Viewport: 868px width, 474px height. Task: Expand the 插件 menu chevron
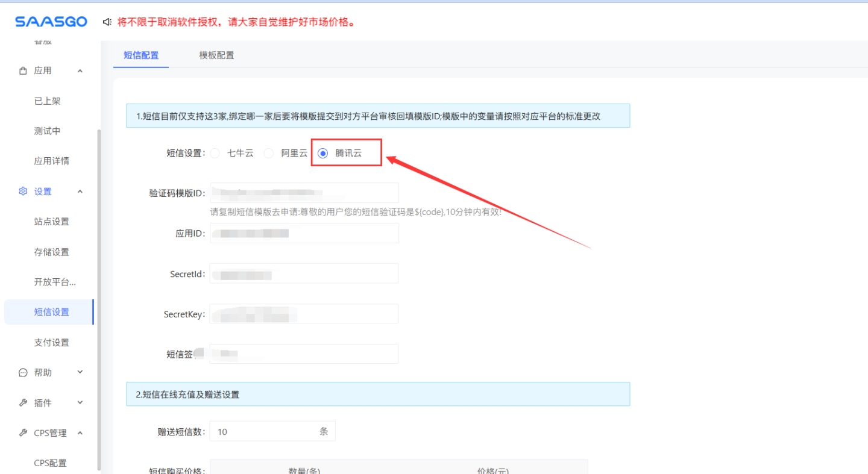[80, 403]
